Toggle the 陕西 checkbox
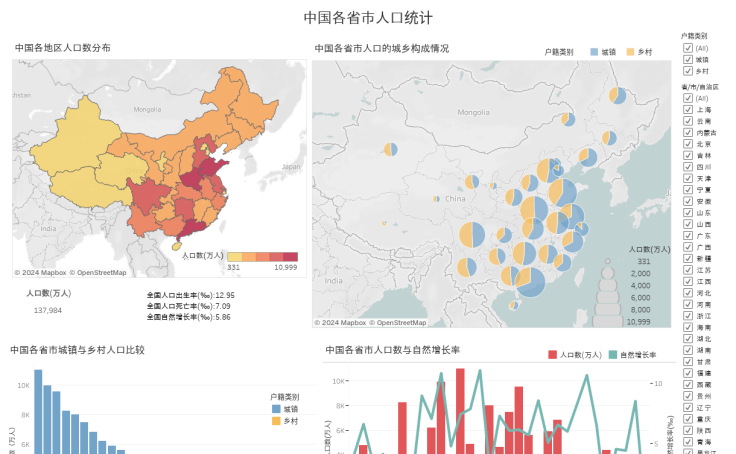Screen dimensions: 736x454 [x=688, y=430]
